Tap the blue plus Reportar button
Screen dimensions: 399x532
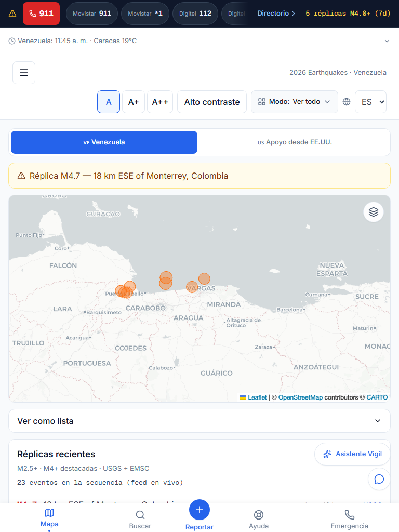[199, 510]
